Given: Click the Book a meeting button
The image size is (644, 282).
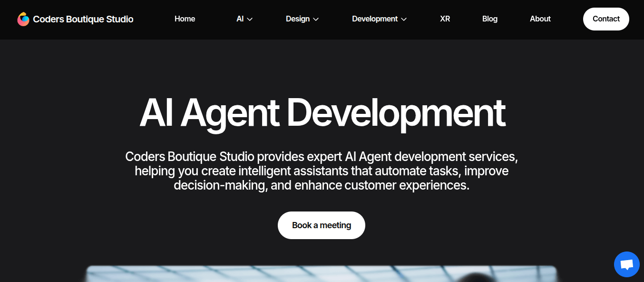Looking at the screenshot, I should (322, 225).
